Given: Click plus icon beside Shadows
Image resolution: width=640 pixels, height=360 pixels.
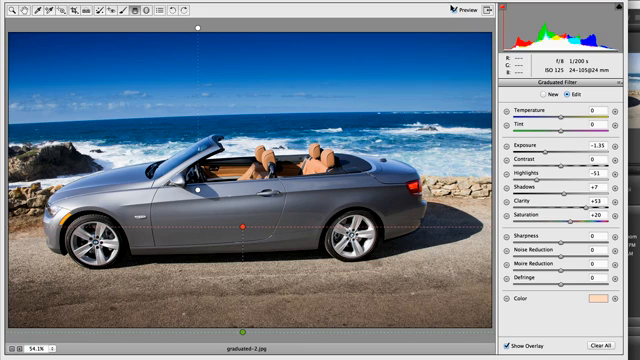Looking at the screenshot, I should [615, 188].
